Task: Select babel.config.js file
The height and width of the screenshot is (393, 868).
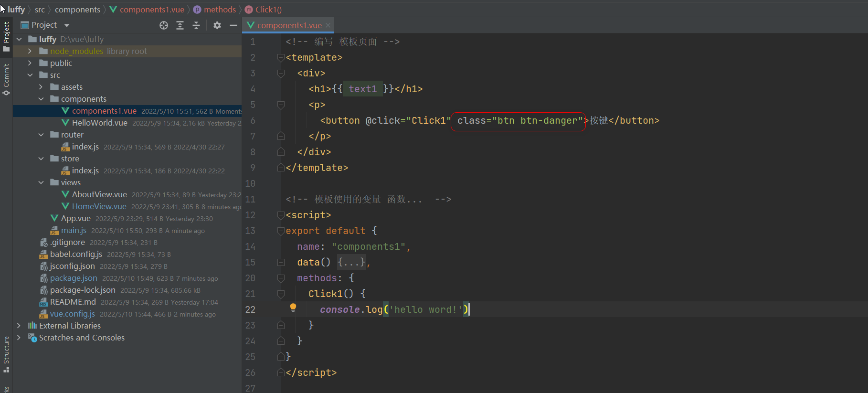Action: coord(76,254)
